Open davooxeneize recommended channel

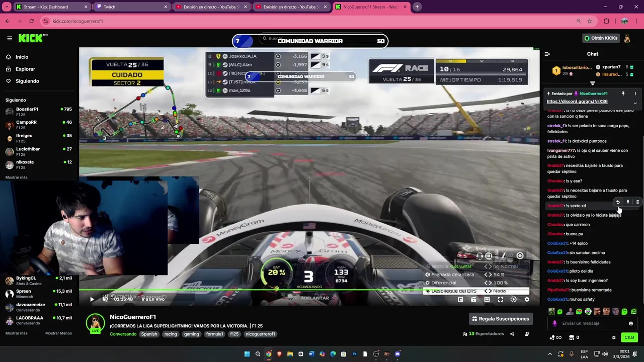[39, 307]
